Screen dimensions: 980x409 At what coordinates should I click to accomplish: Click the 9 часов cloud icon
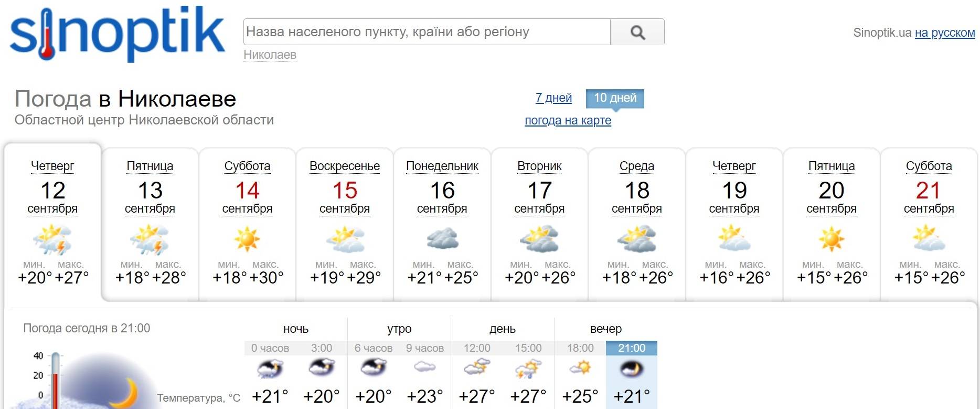click(425, 367)
